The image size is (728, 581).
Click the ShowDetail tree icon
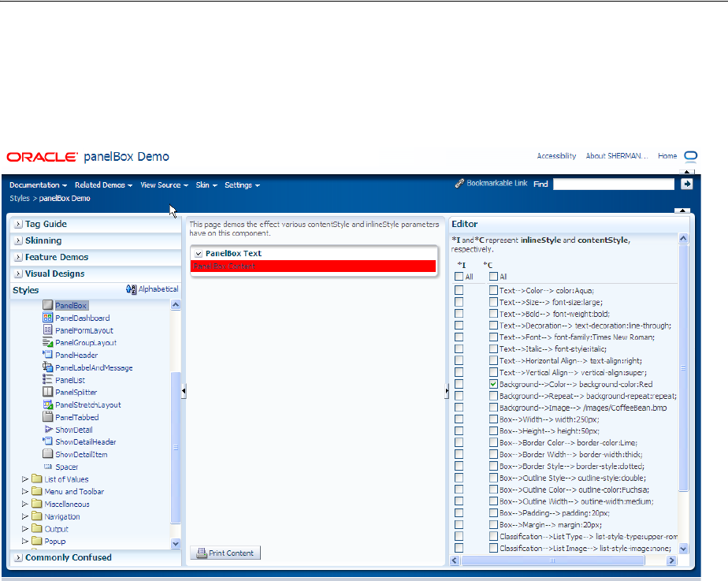(x=48, y=429)
